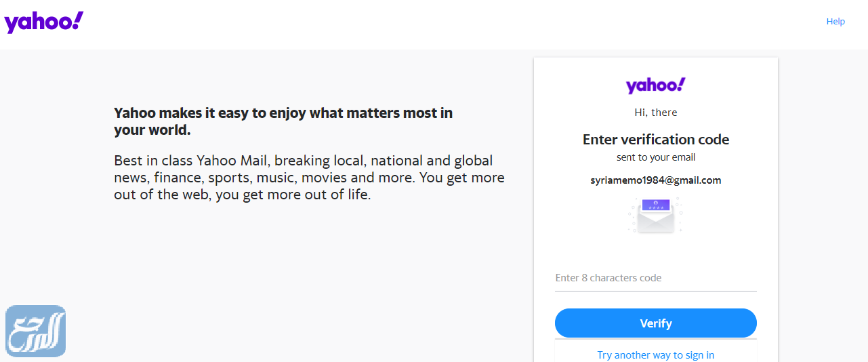Open the Help link

click(835, 22)
